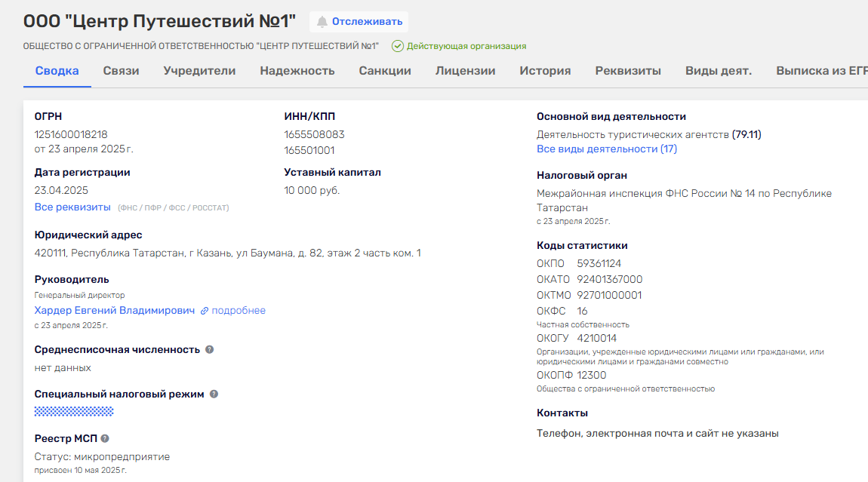The height and width of the screenshot is (482, 868).
Task: Click INN value 1655508083
Action: coord(315,134)
